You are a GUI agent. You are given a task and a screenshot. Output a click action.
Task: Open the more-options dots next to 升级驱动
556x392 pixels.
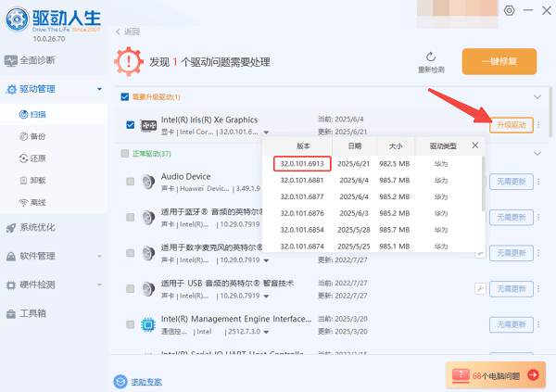[538, 125]
